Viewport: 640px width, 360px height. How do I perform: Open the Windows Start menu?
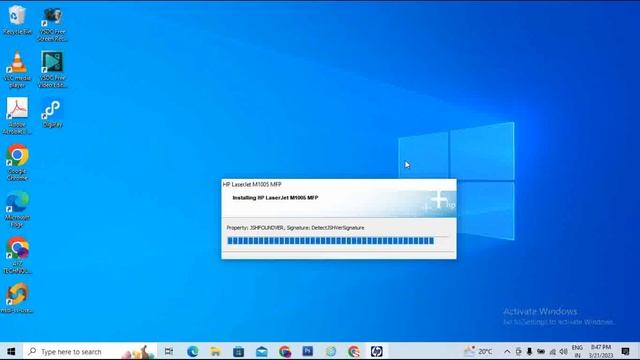[x=11, y=351]
